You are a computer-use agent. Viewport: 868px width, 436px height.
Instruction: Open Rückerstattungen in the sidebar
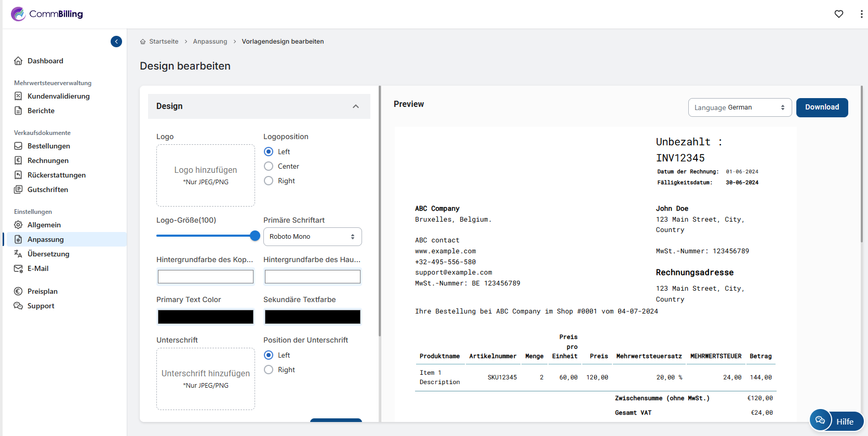pyautogui.click(x=57, y=175)
